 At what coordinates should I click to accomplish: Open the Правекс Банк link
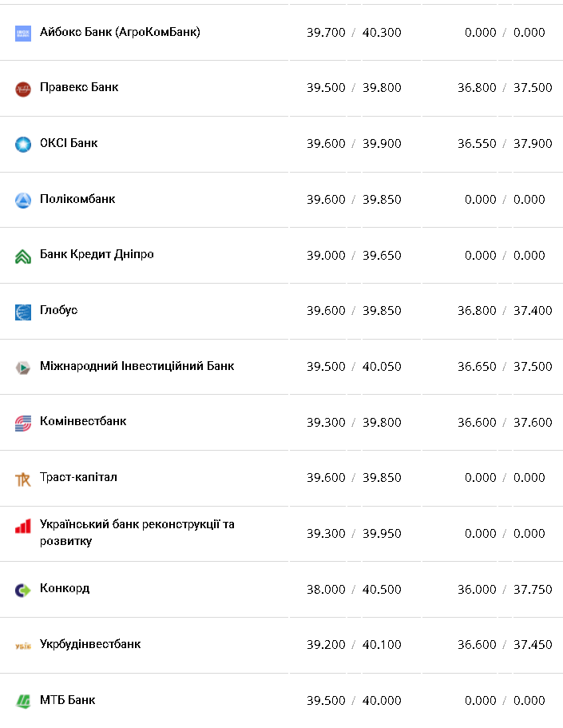pos(79,87)
